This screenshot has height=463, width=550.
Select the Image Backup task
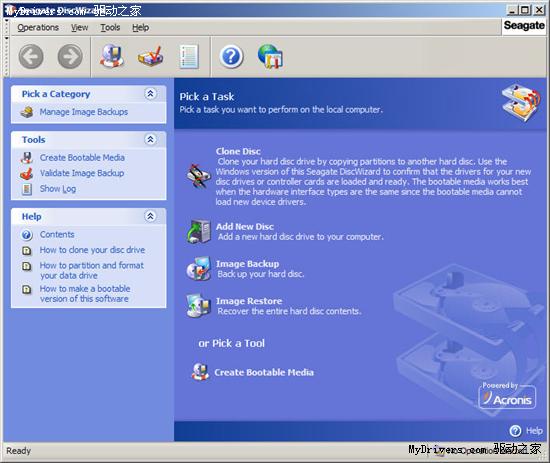click(247, 264)
